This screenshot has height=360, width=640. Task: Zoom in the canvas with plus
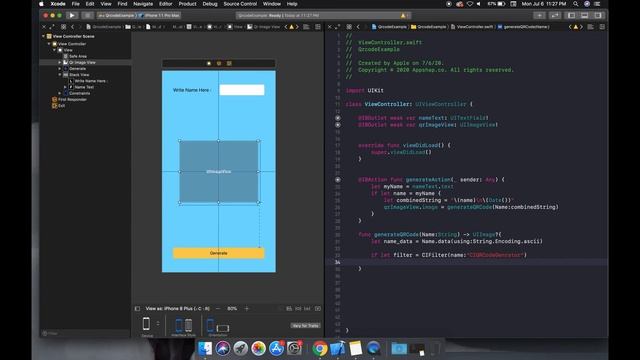point(247,309)
